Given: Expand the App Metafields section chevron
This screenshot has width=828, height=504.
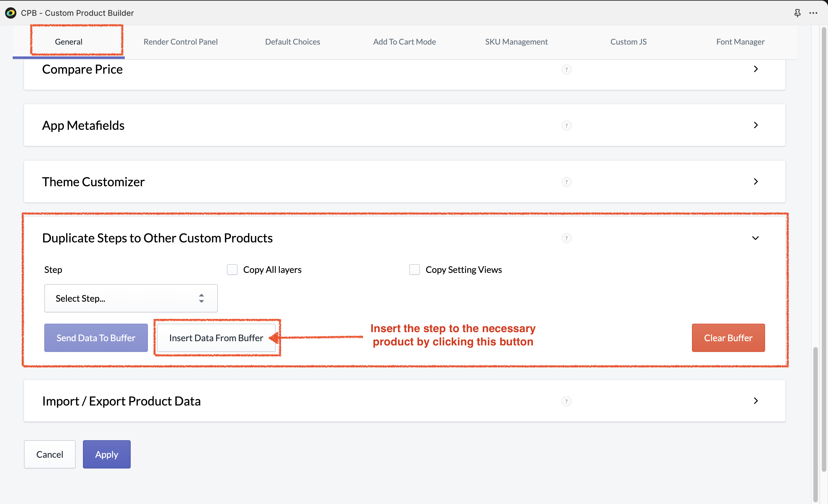Looking at the screenshot, I should (756, 125).
